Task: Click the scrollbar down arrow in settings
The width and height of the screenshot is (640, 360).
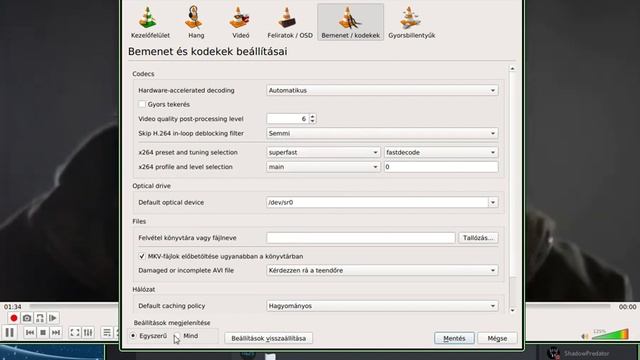Action: click(x=512, y=311)
